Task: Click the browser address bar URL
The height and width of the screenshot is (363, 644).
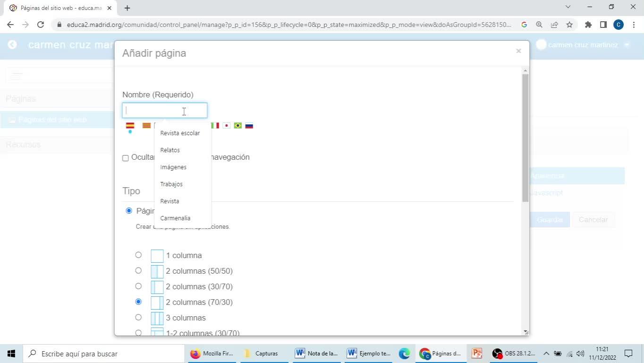Action: click(x=289, y=25)
